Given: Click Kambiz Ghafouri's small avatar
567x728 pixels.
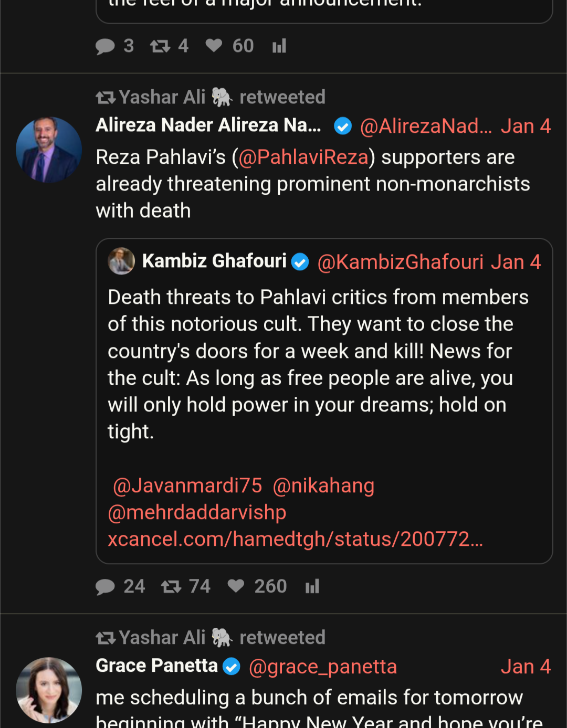Looking at the screenshot, I should pyautogui.click(x=121, y=261).
